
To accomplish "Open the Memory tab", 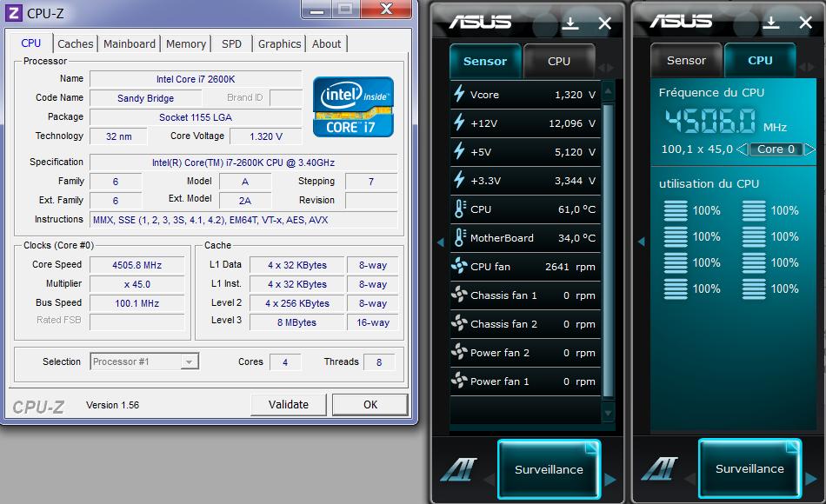I will pyautogui.click(x=186, y=43).
